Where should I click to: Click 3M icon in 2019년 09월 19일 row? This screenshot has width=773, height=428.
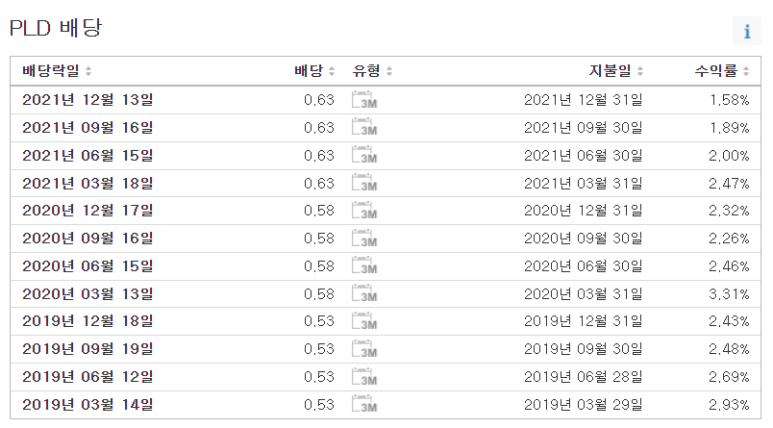(x=364, y=349)
